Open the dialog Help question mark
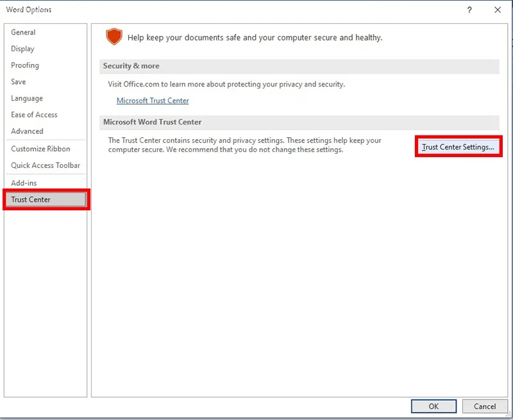The image size is (513, 420). coord(468,10)
